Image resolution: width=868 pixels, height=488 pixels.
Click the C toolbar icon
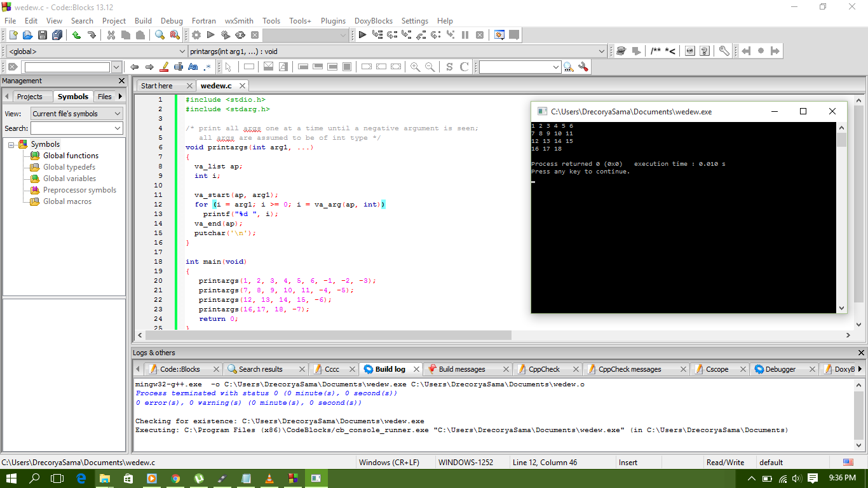pos(464,67)
